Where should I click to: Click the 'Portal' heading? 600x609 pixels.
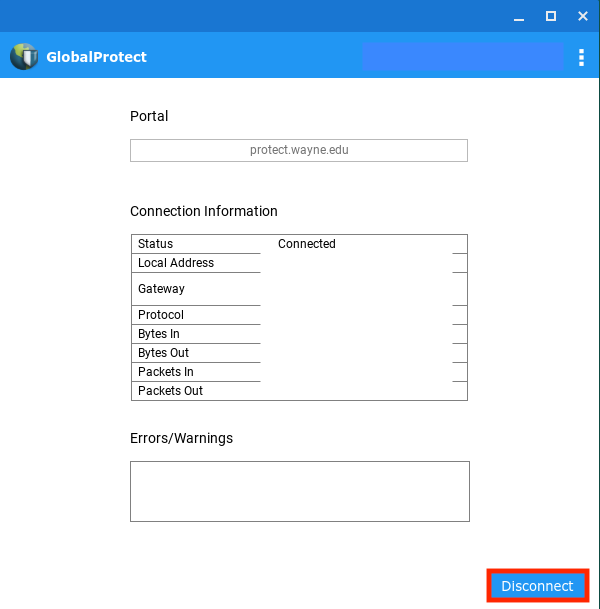pos(149,116)
